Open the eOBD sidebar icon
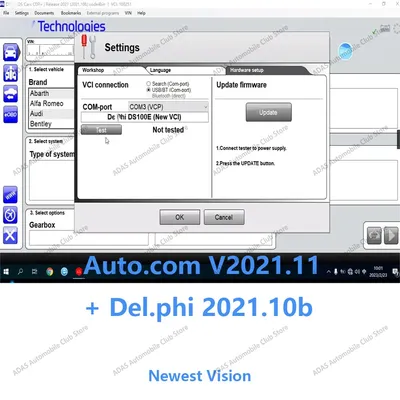The image size is (400, 400). point(10,114)
